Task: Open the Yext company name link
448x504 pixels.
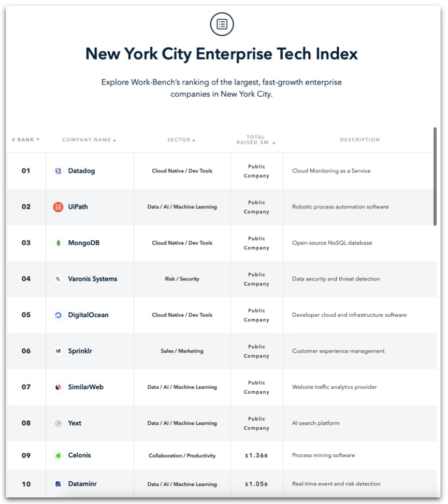Action: pos(75,423)
